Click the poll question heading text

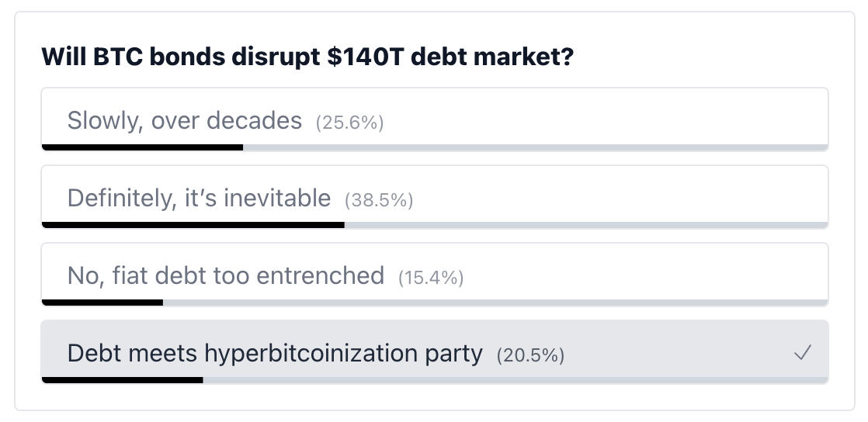tap(307, 58)
